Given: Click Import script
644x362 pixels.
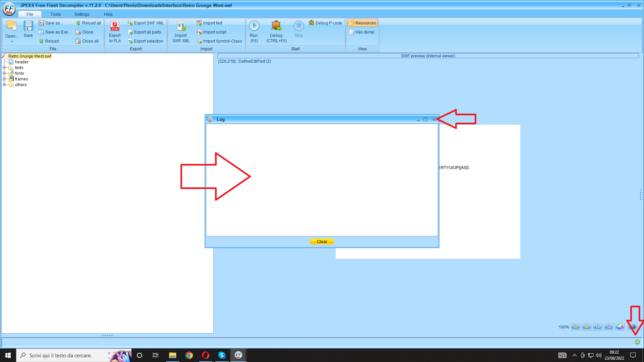Looking at the screenshot, I should [x=212, y=32].
